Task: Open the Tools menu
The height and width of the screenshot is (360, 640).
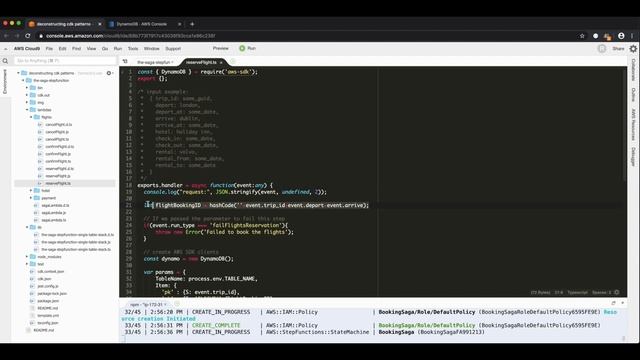Action: pos(133,49)
